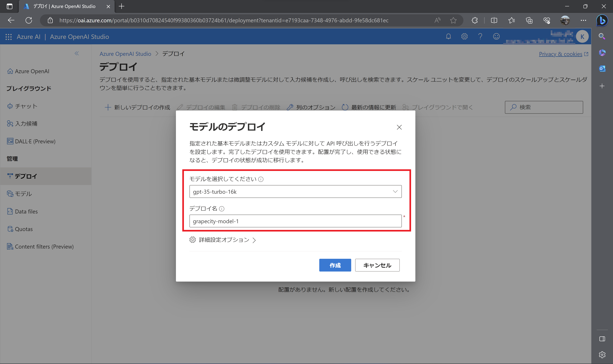Image resolution: width=613 pixels, height=364 pixels.
Task: Open Quotas in sidebar
Action: pos(20,229)
